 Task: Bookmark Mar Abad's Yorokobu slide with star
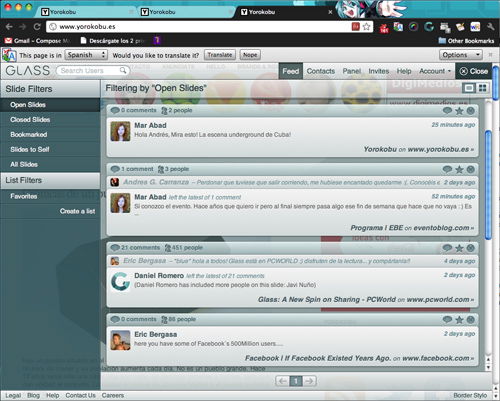click(459, 111)
